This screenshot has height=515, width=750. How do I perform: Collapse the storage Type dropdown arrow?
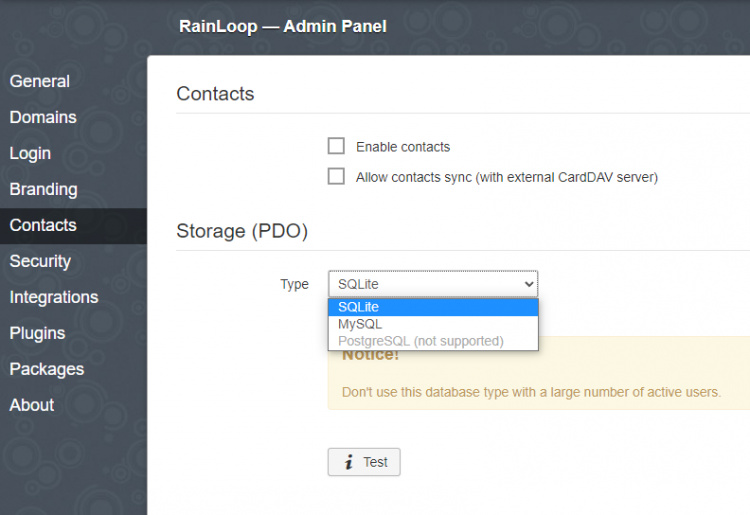[x=529, y=284]
